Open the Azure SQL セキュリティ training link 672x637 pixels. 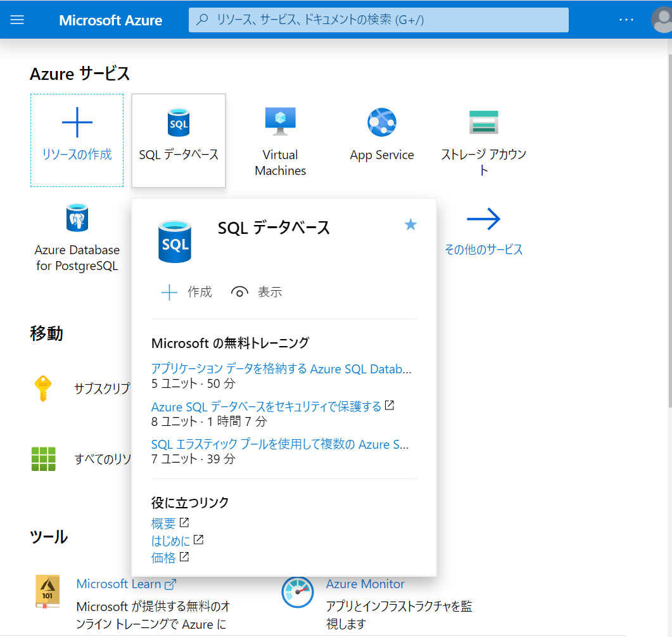click(266, 406)
